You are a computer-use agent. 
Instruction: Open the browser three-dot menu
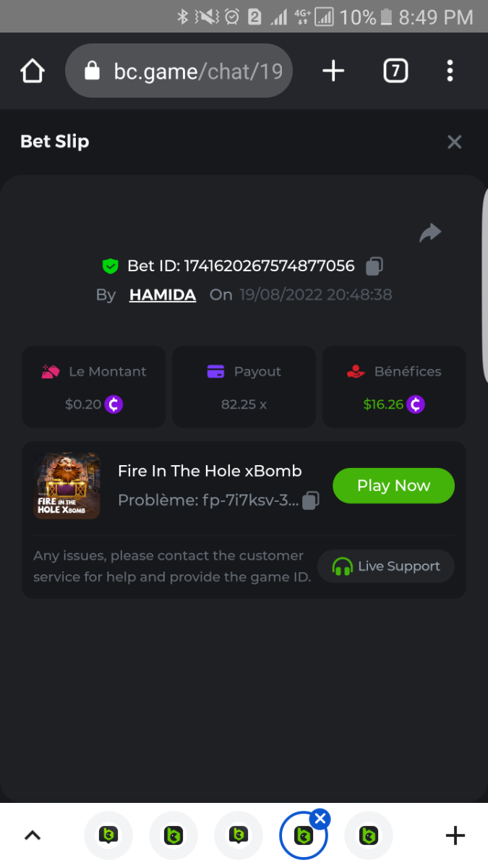coord(450,71)
